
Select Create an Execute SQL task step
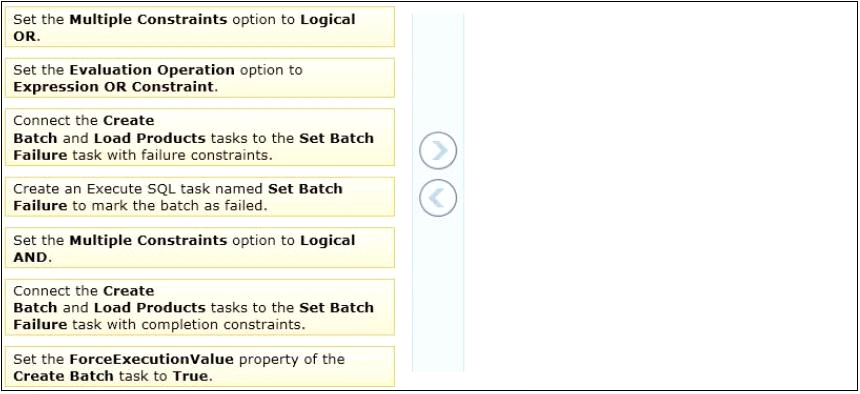pyautogui.click(x=200, y=196)
